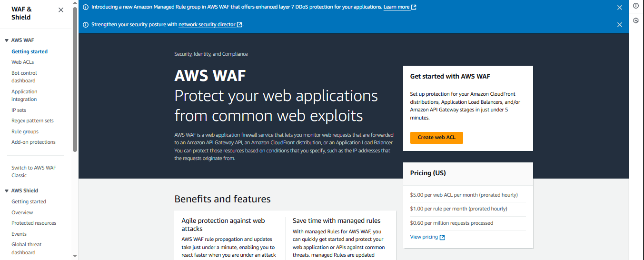Open the info panel icon at top right
This screenshot has height=260, width=644.
[636, 6]
